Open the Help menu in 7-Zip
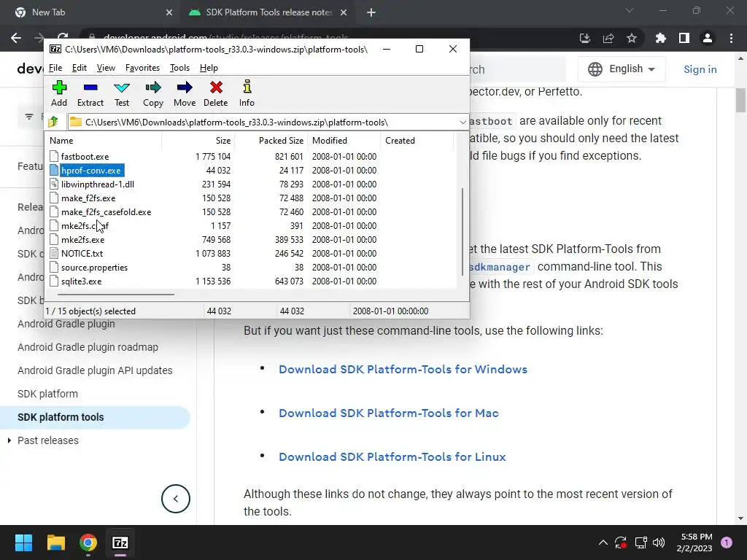The width and height of the screenshot is (747, 560). pos(209,68)
